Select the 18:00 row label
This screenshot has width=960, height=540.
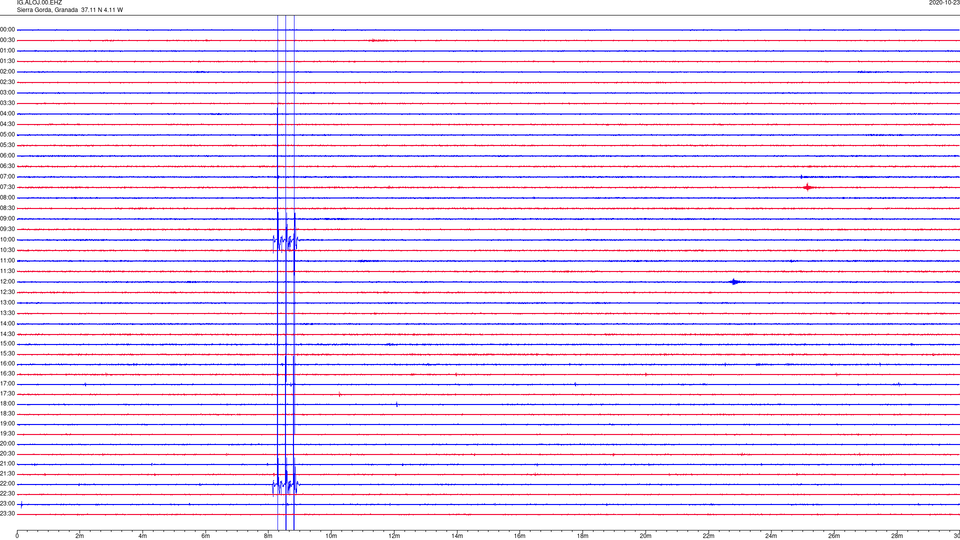coord(7,404)
